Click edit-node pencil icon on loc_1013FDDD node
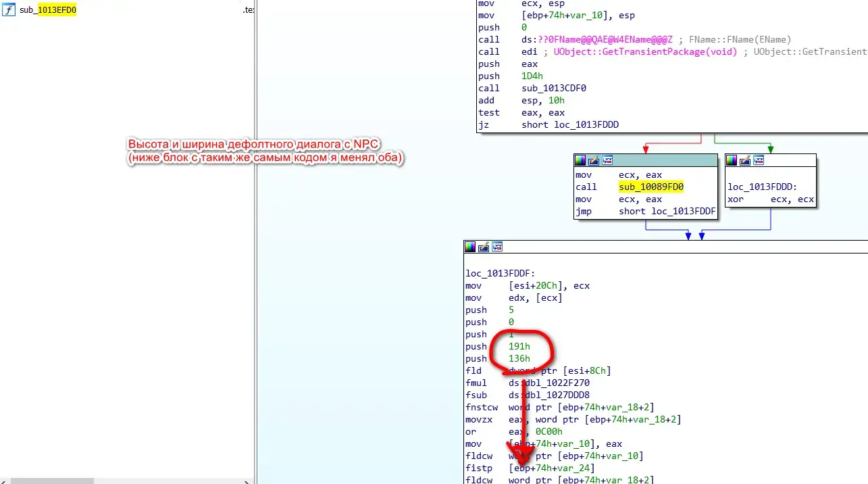Viewport: 868px width, 484px height. tap(745, 160)
